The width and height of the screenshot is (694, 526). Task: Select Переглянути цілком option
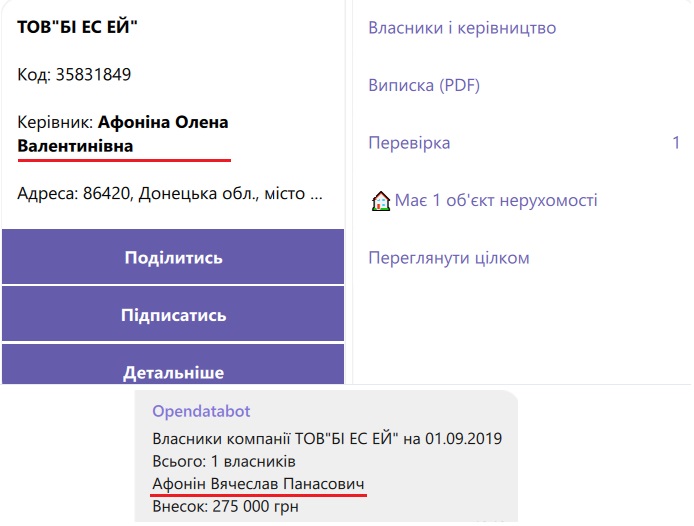448,258
